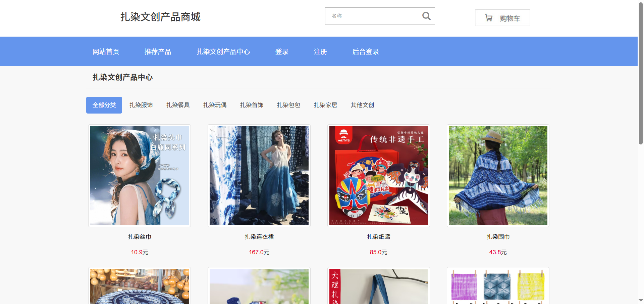This screenshot has height=304, width=644.
Task: Click the scrollbar down arrow
Action: (x=641, y=301)
